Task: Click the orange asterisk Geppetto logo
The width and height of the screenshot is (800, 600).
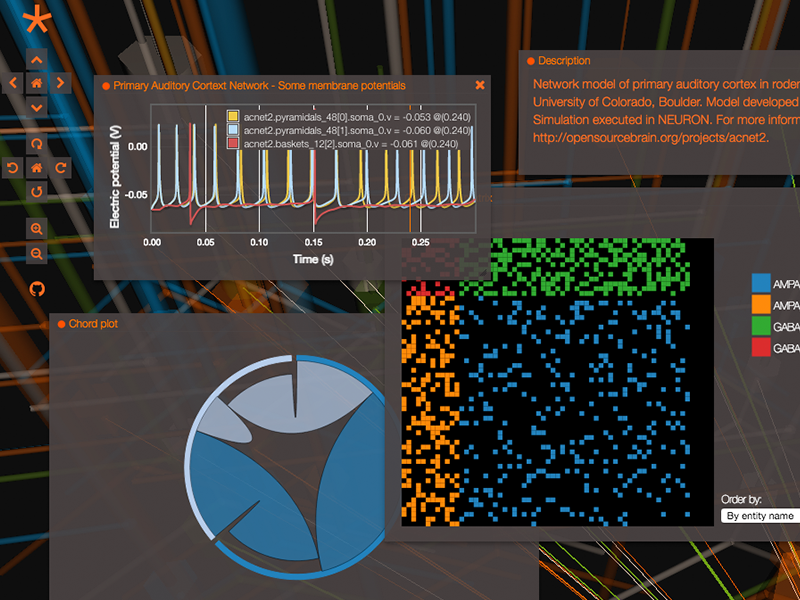Action: click(37, 21)
